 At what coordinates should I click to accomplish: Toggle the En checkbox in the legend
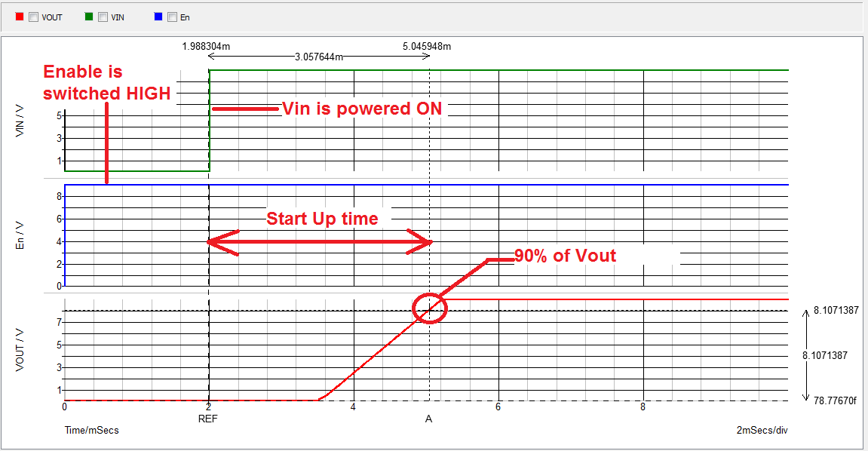(171, 17)
